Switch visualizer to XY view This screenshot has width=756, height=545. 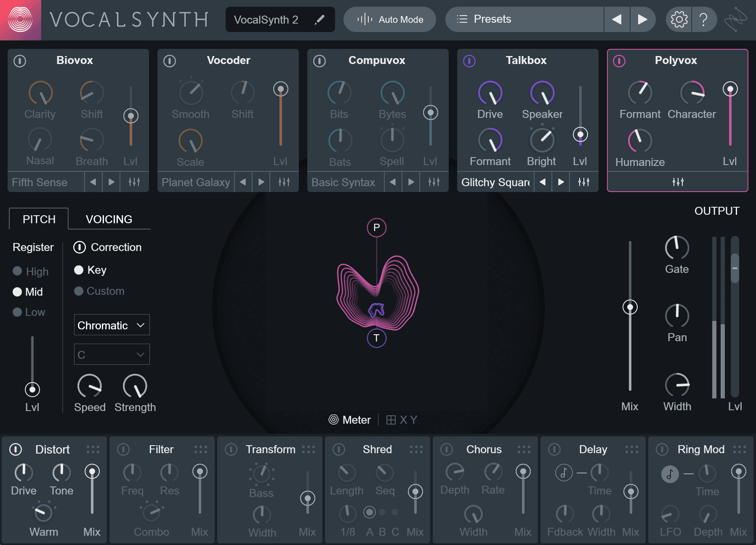tap(402, 420)
